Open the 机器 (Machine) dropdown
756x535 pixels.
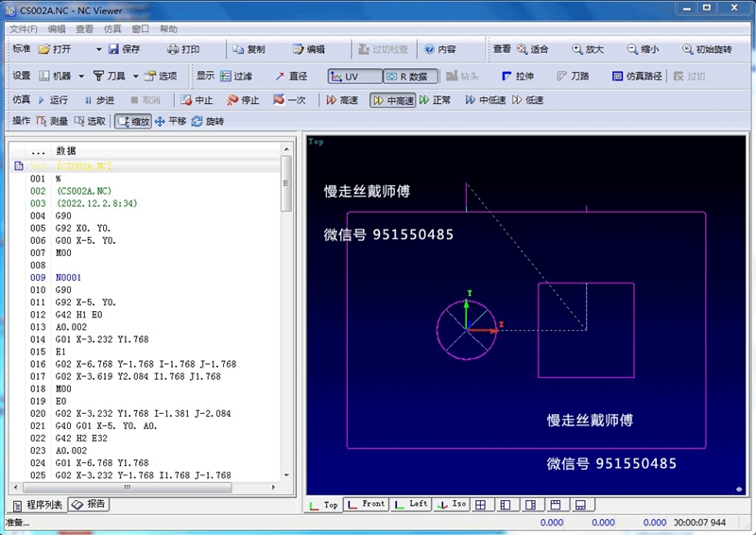tap(81, 76)
